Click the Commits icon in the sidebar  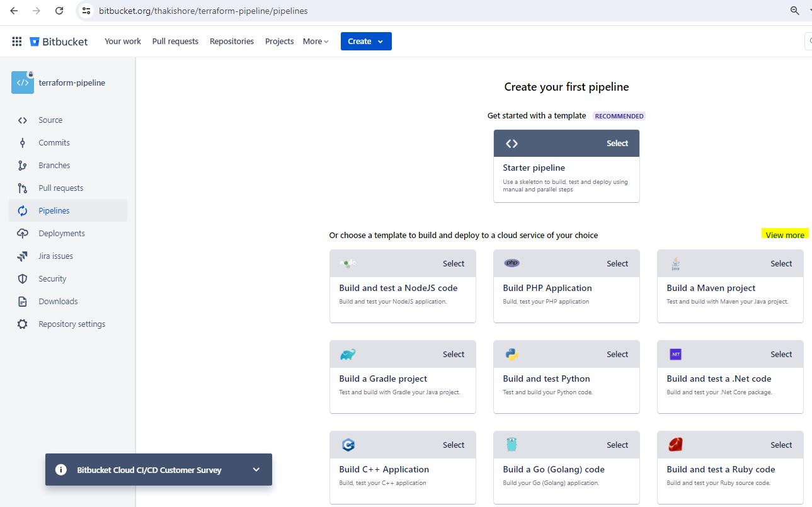coord(23,143)
